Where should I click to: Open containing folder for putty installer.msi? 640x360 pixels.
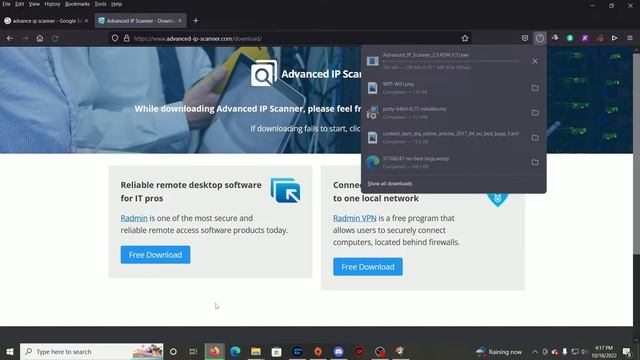click(x=535, y=113)
